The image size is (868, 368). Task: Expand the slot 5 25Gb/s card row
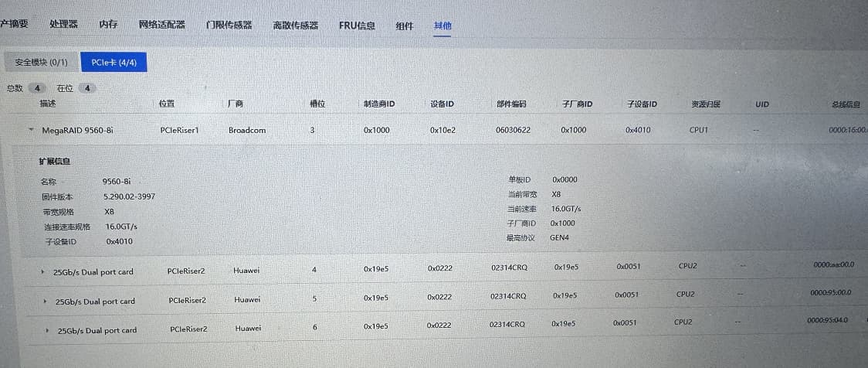point(45,301)
